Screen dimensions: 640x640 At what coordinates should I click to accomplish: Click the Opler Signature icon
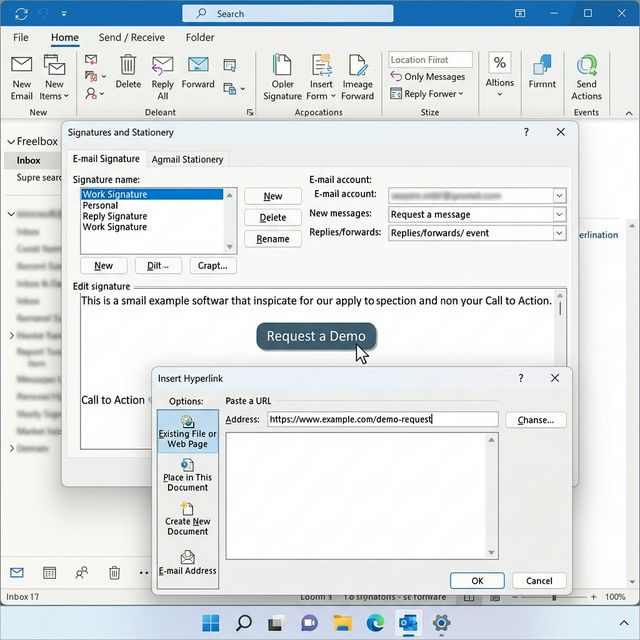click(282, 64)
